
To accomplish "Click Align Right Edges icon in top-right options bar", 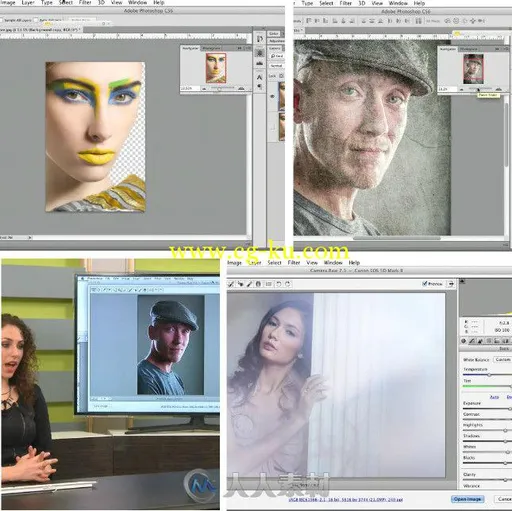I will pyautogui.click(x=352, y=21).
